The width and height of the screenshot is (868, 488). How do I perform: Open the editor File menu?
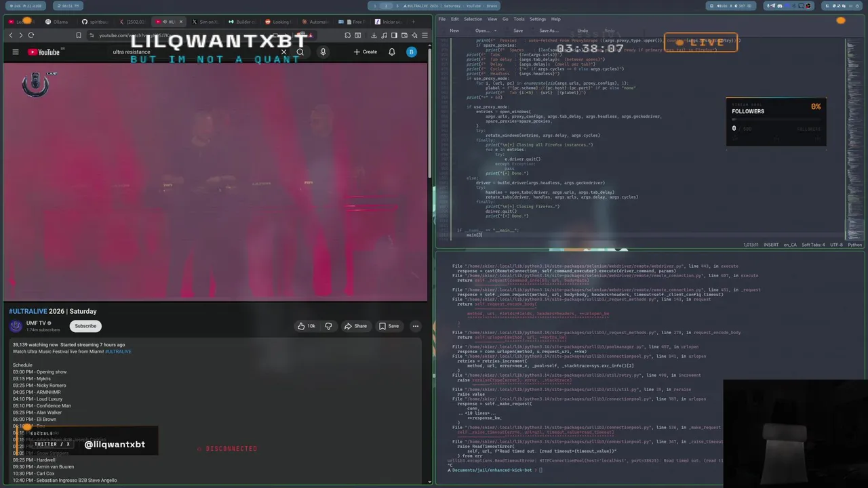[x=442, y=19]
